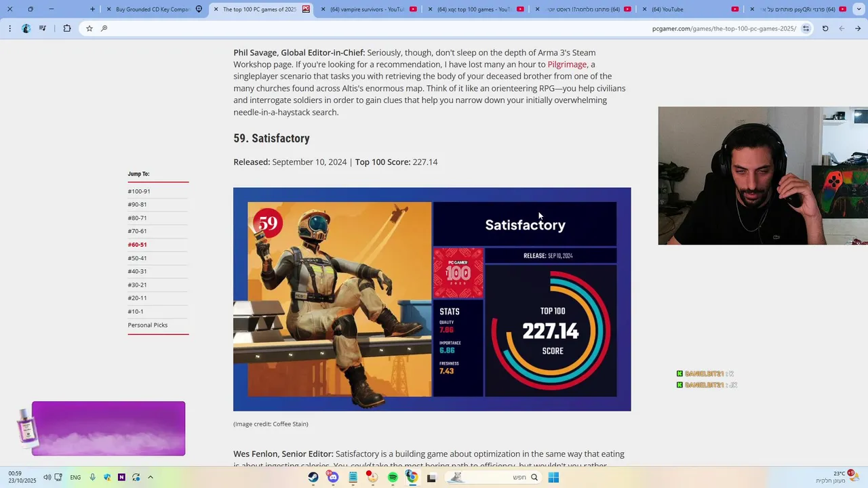Open Extensions puzzle icon

67,28
